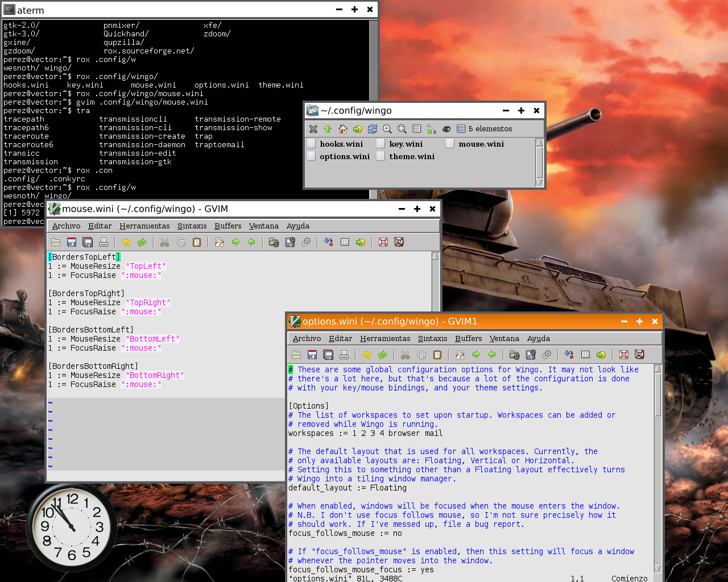The height and width of the screenshot is (582, 728).
Task: Refresh the ~/.config/wingo directory listing
Action: [x=373, y=129]
